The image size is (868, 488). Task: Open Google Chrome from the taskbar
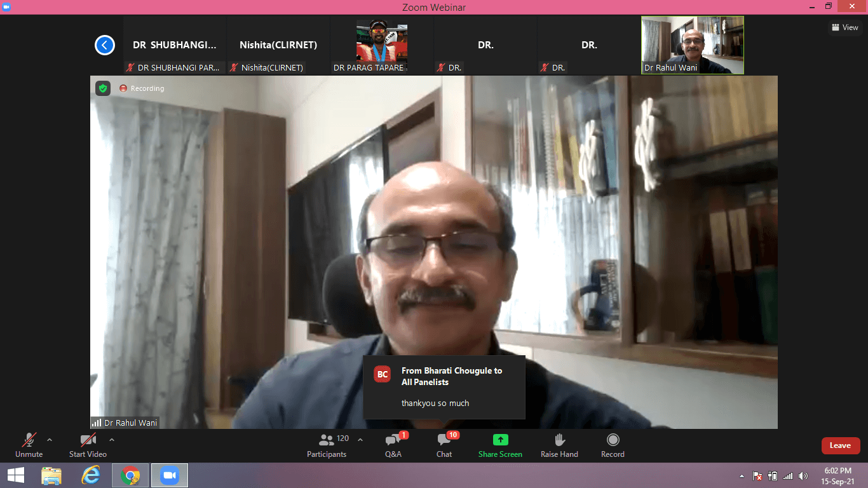[x=130, y=475]
